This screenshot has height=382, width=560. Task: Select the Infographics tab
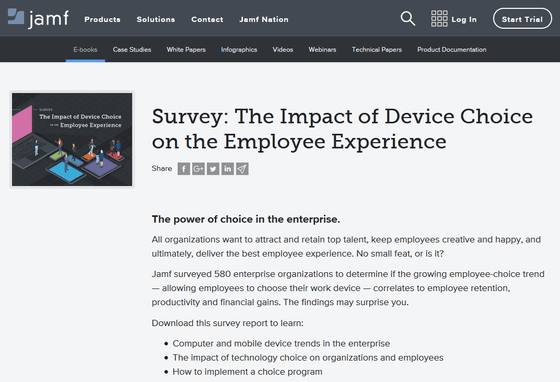[239, 50]
